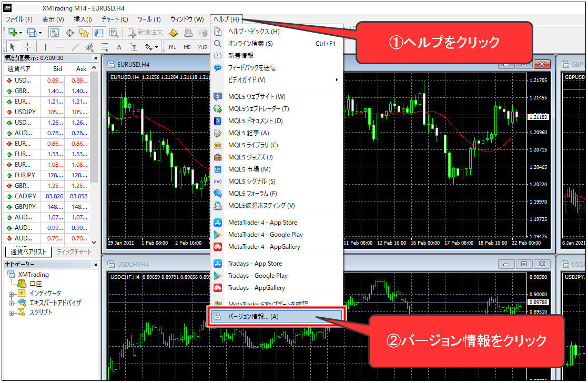
Task: Toggle the Navigator folder-star icon
Action: [x=84, y=33]
